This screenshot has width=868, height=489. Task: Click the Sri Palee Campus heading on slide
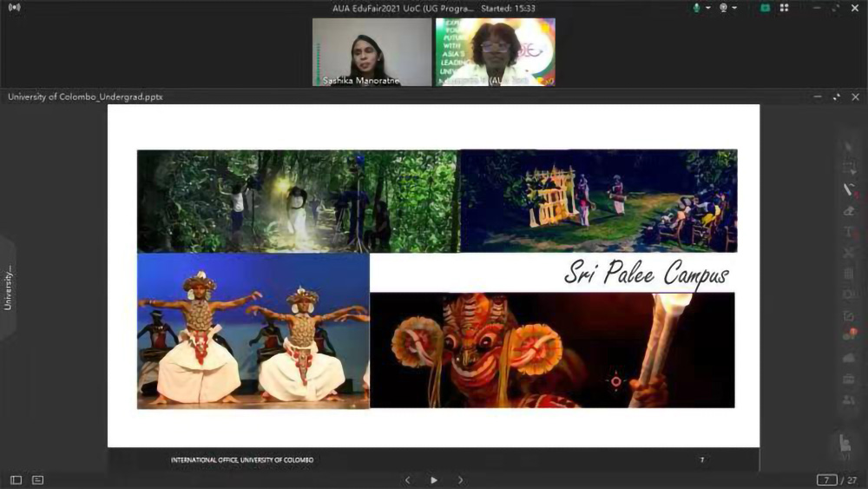[646, 274]
